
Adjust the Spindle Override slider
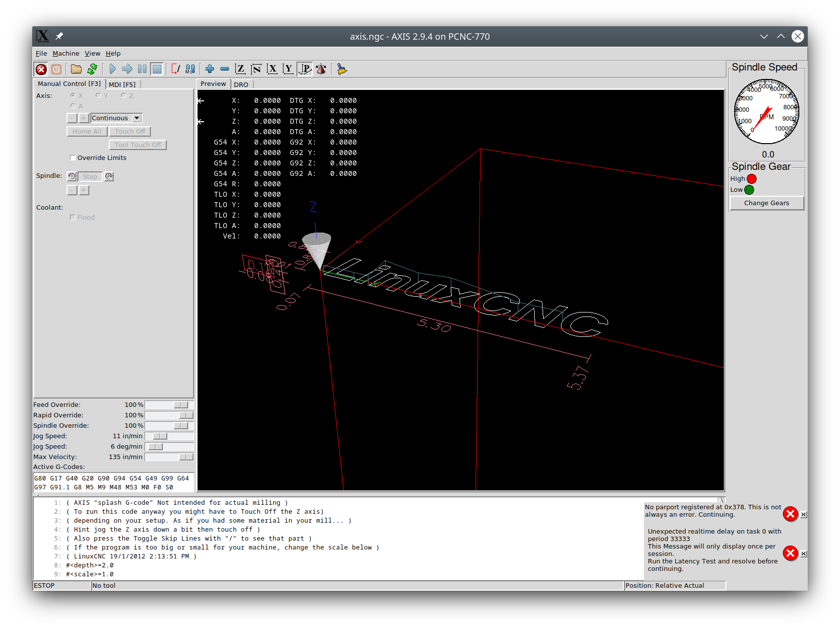(169, 426)
